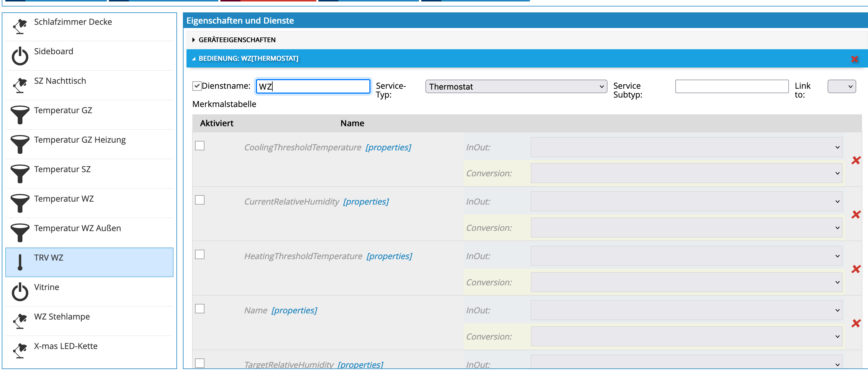
Task: Click the funnel icon for Temperatur GZ
Action: pyautogui.click(x=20, y=115)
